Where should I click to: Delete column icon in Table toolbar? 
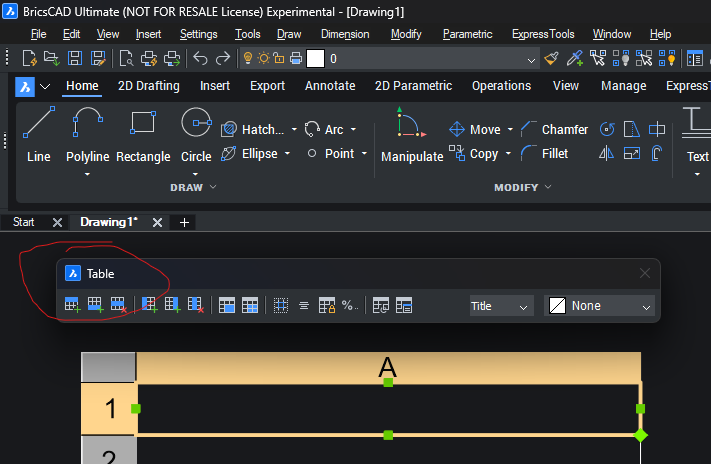pos(195,305)
